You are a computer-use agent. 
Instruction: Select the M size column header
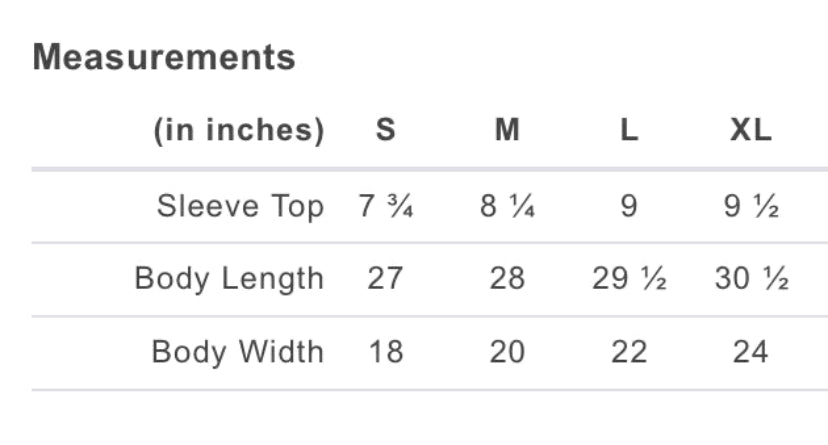(508, 131)
